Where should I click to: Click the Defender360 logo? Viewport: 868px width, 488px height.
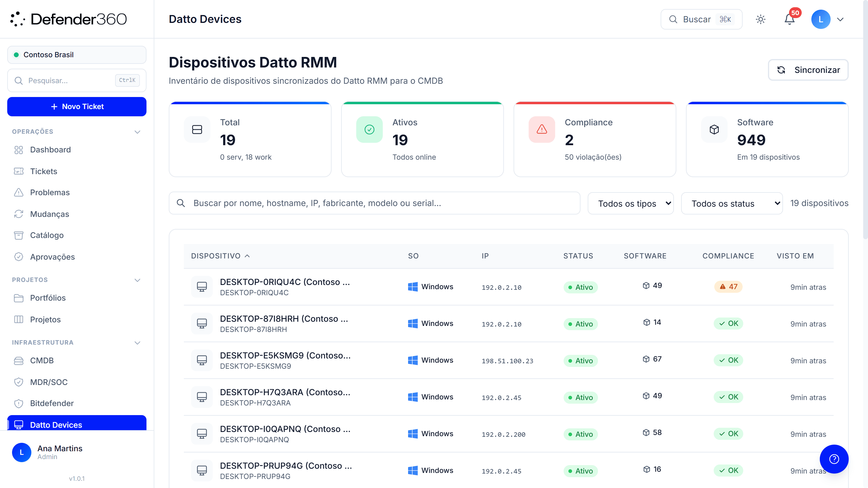69,19
